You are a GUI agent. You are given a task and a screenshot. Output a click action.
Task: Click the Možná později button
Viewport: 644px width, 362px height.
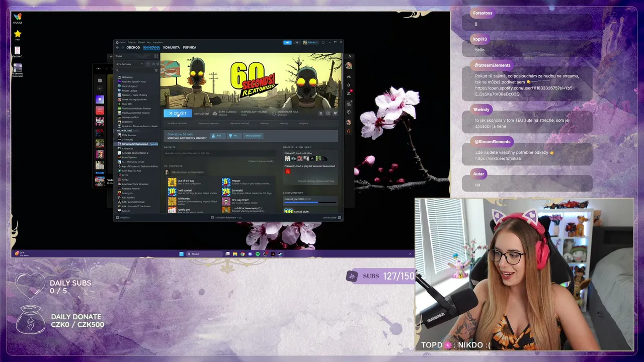click(x=253, y=136)
